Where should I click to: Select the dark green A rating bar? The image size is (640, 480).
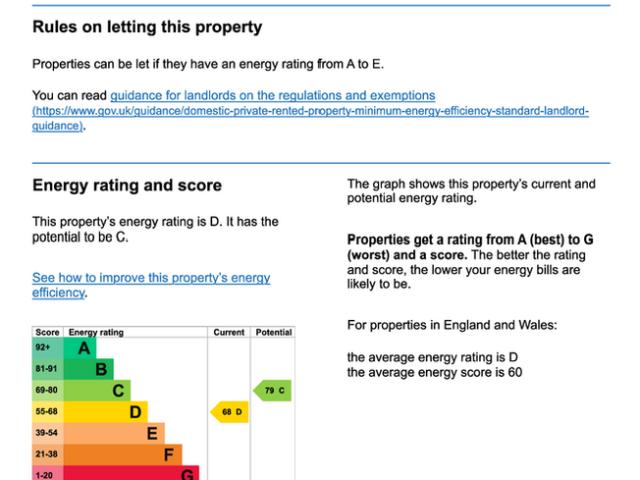point(82,348)
